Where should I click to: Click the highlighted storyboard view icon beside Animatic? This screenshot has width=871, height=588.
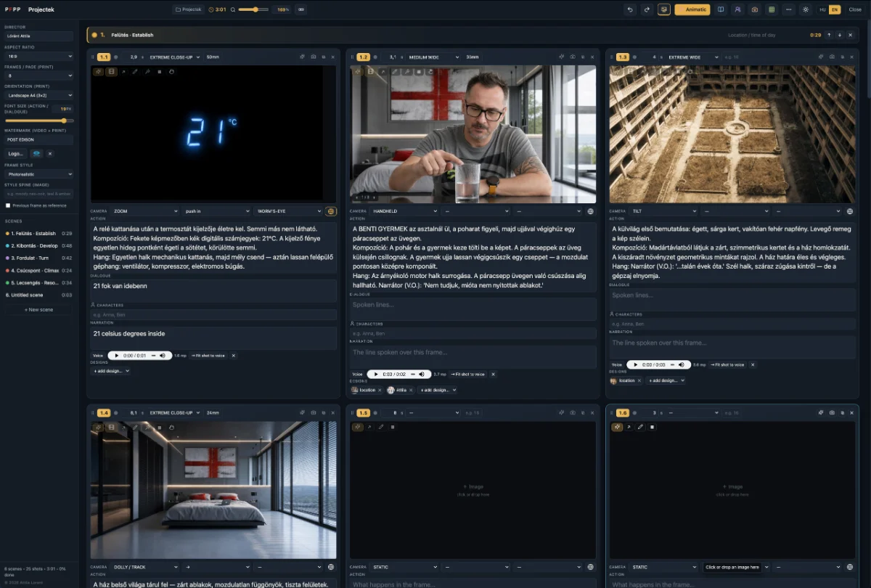(x=663, y=9)
